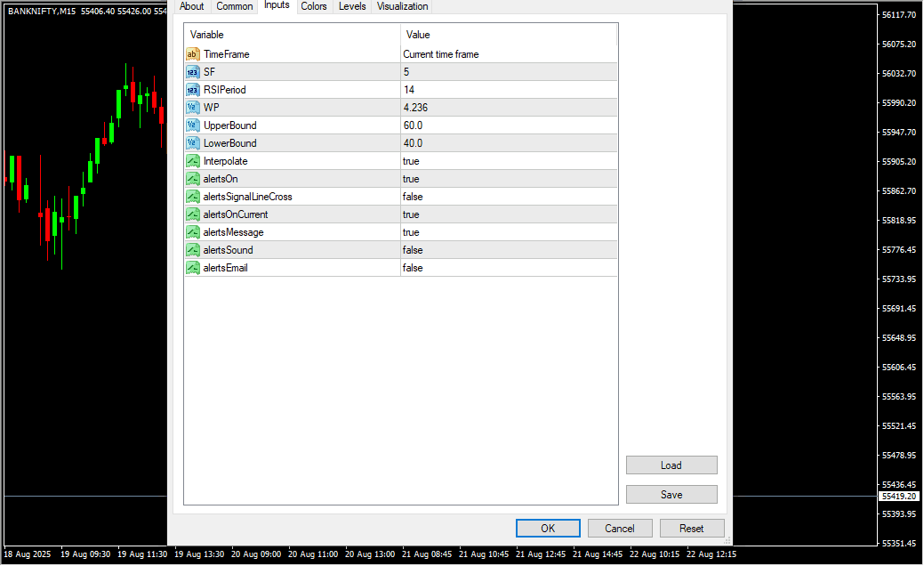Image resolution: width=924 pixels, height=566 pixels.
Task: Click the current price label 55419.20
Action: pos(898,496)
